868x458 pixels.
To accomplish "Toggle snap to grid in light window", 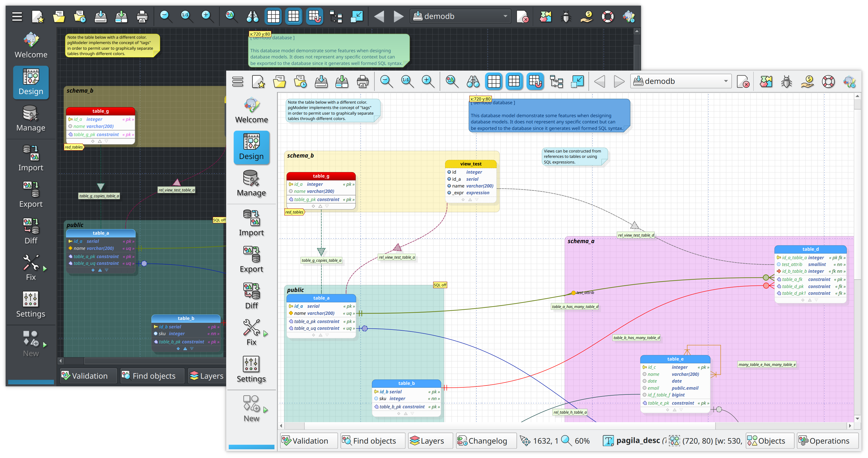I will pyautogui.click(x=535, y=82).
